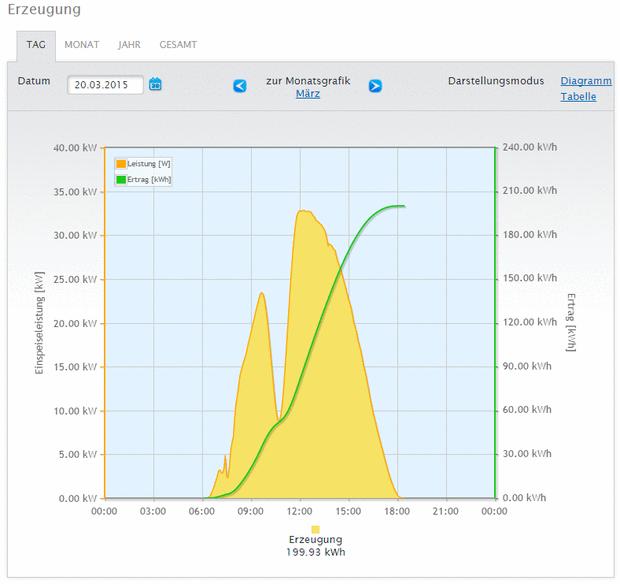
Task: Select the TAG tab
Action: click(36, 45)
